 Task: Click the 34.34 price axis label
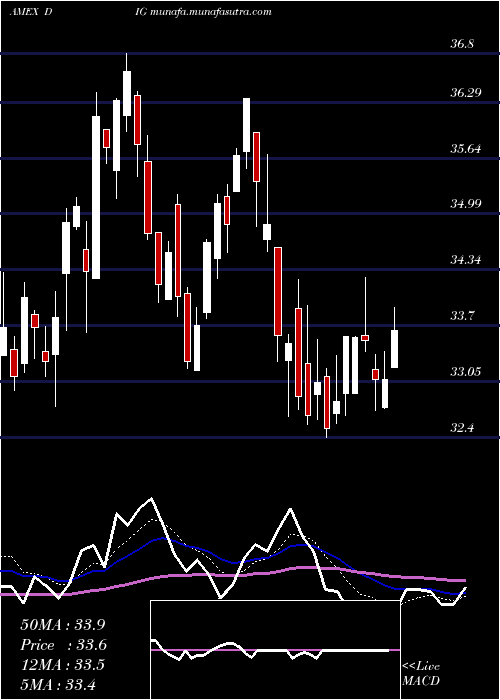pyautogui.click(x=467, y=260)
